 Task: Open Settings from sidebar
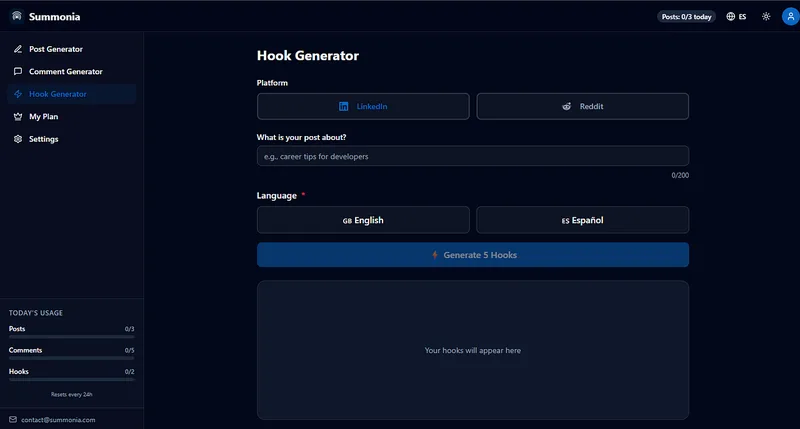pos(71,139)
